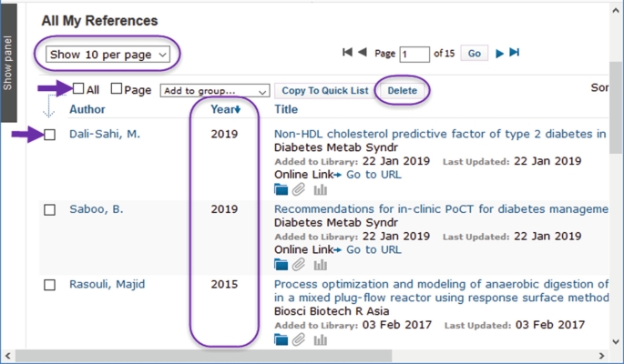
Task: Open Add to group dropdown
Action: pyautogui.click(x=215, y=91)
